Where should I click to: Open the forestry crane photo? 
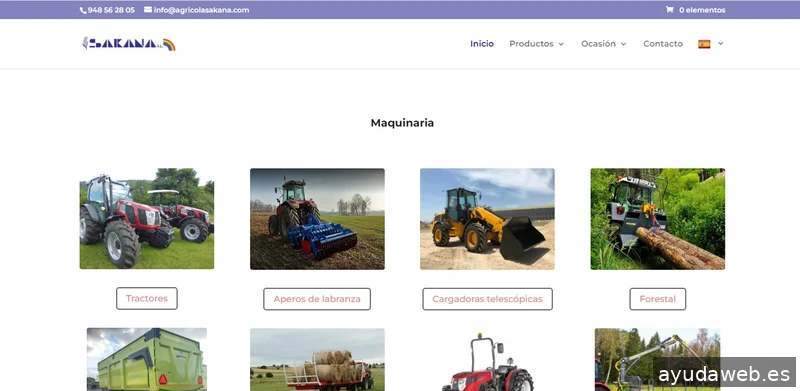pos(658,359)
